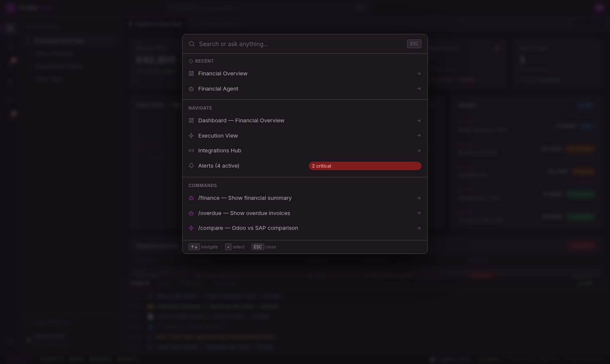Click the magnifier icon in the command palette
This screenshot has height=364, width=610.
(x=191, y=44)
